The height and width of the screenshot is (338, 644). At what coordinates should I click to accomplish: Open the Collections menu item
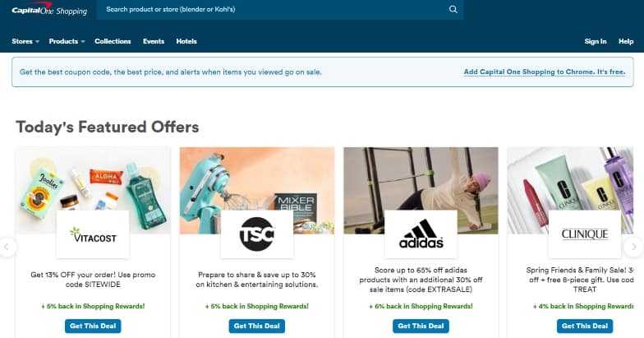113,41
